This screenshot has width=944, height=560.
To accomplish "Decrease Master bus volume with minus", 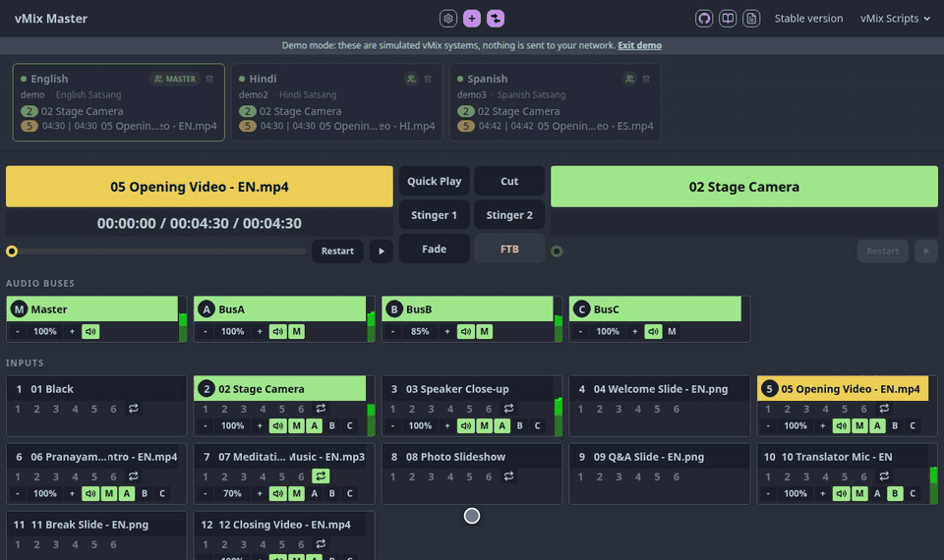I will click(18, 331).
